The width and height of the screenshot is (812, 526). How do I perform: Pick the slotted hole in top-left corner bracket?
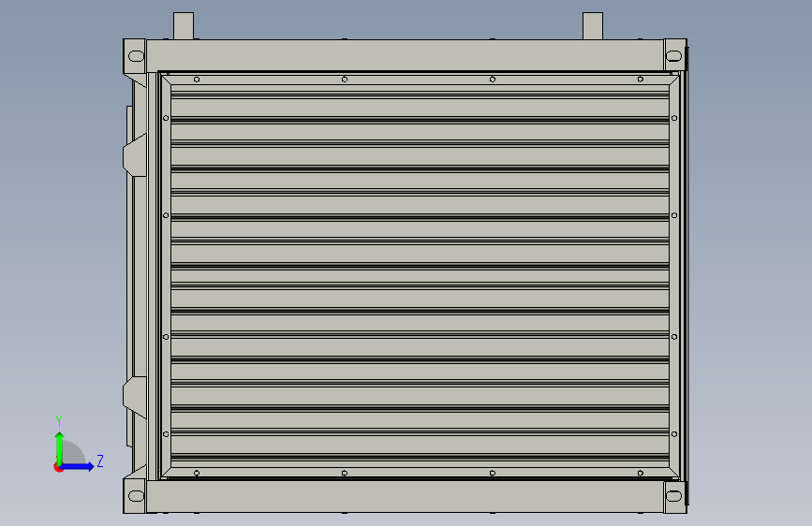coord(136,56)
